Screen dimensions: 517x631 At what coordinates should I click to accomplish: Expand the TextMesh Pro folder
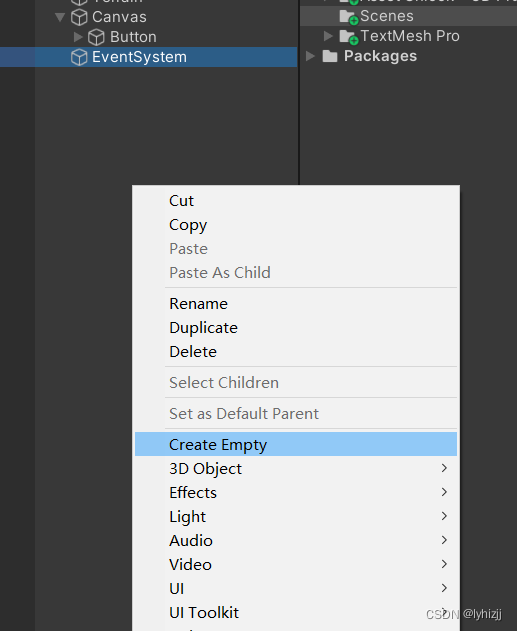click(328, 36)
